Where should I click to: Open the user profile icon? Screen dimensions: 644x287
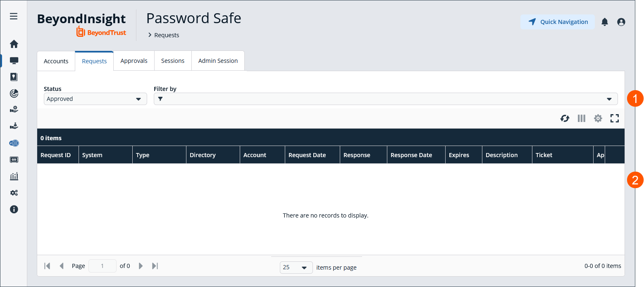(621, 22)
